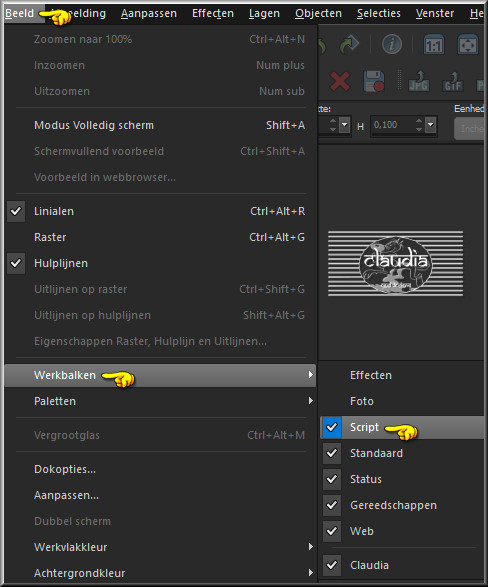Open the Aanpassen menu

(149, 13)
